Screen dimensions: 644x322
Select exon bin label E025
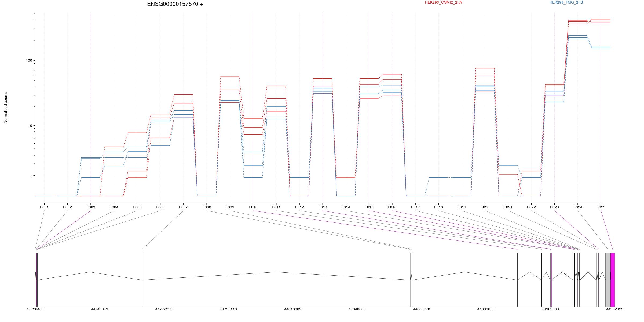[601, 207]
